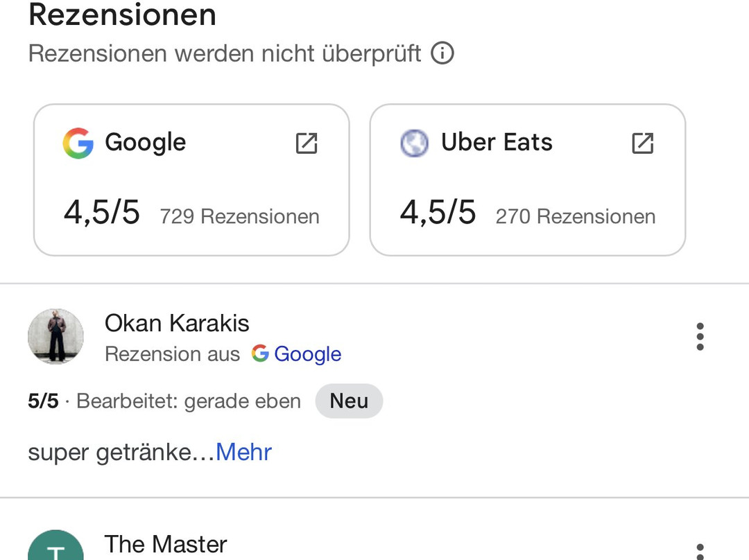
Task: Click the small Google G icon in the review source
Action: (260, 353)
